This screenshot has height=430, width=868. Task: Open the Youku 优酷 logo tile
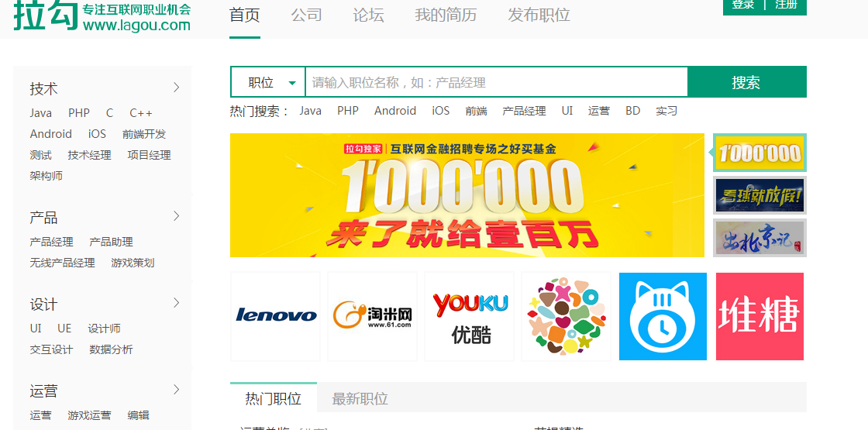[470, 317]
